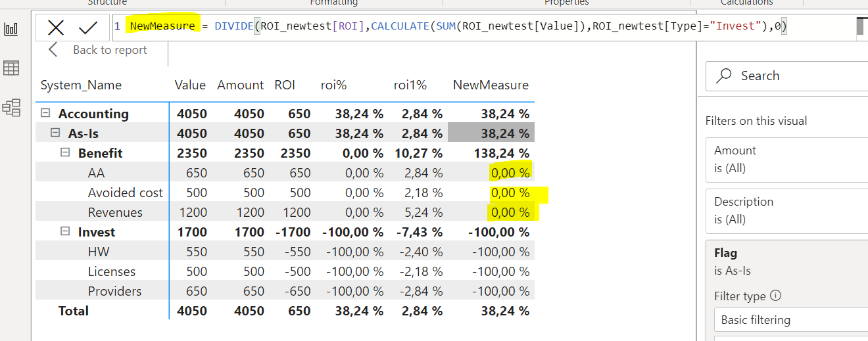Select the HW row label
Image resolution: width=868 pixels, height=341 pixels.
click(99, 252)
